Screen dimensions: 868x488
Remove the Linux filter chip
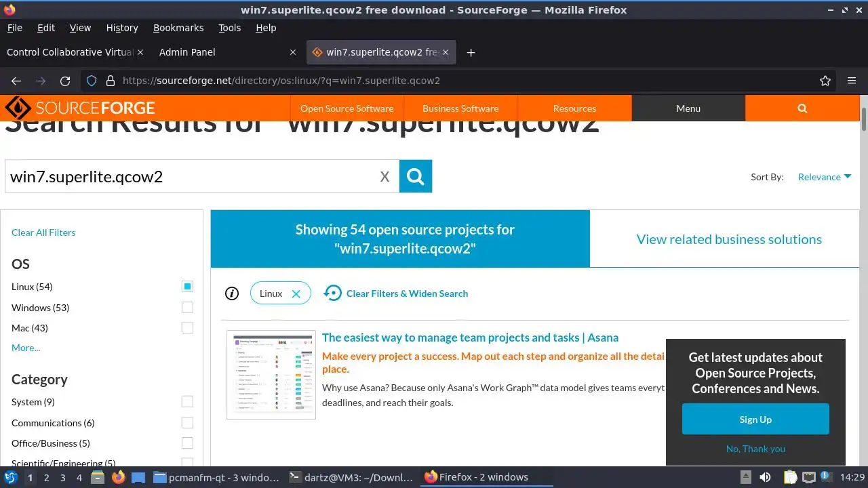point(296,293)
